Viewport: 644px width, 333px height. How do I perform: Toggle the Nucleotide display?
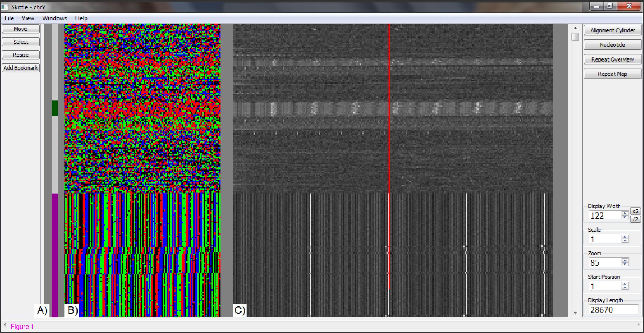(x=613, y=45)
